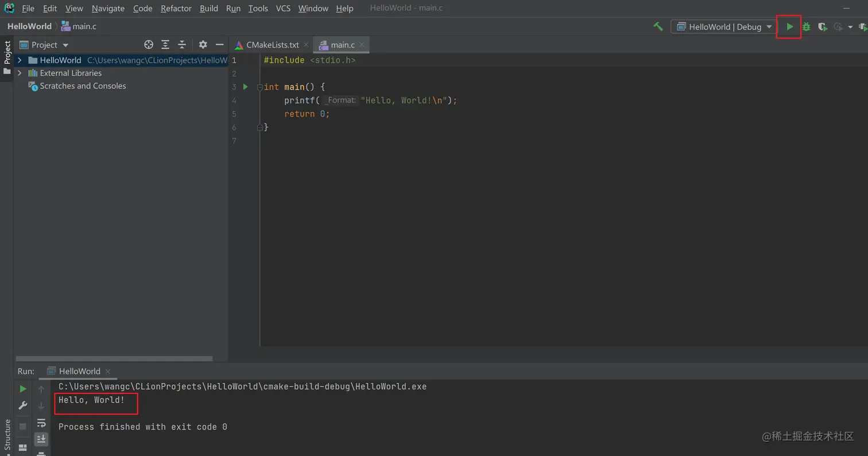Screen dimensions: 868x456
Task: Click HelloWorld breadcrumb in navigation bar
Action: click(x=29, y=26)
